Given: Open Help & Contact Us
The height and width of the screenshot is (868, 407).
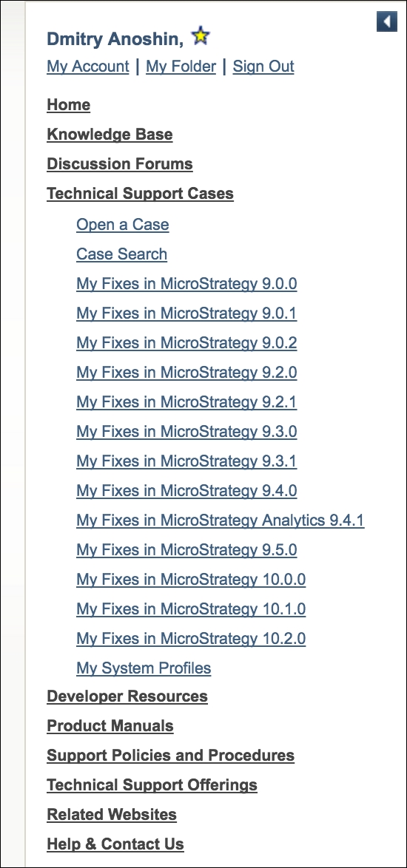Looking at the screenshot, I should (115, 844).
